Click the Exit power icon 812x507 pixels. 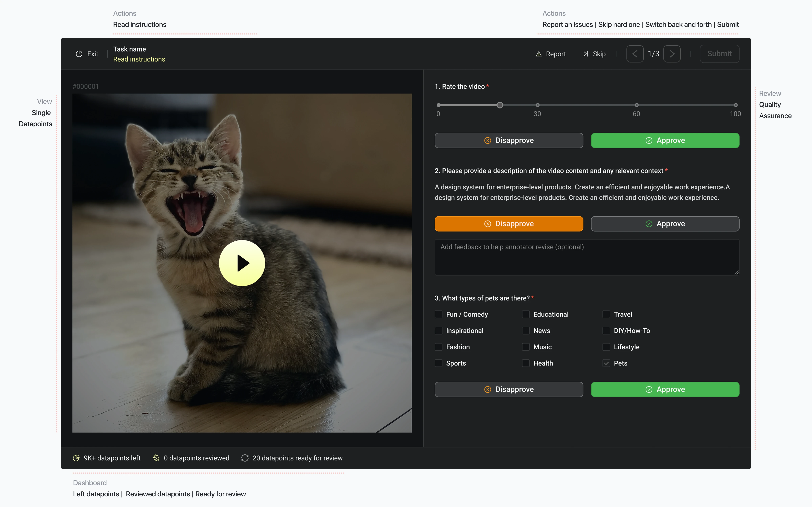click(x=79, y=54)
